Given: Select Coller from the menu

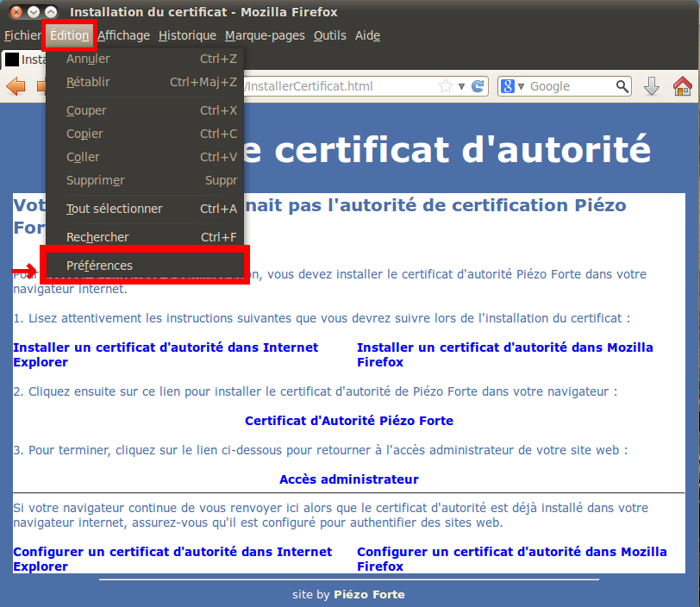Looking at the screenshot, I should [x=145, y=157].
